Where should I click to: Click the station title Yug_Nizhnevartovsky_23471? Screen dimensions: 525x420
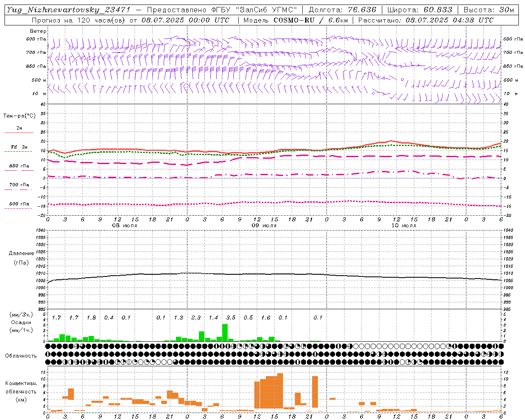click(68, 10)
